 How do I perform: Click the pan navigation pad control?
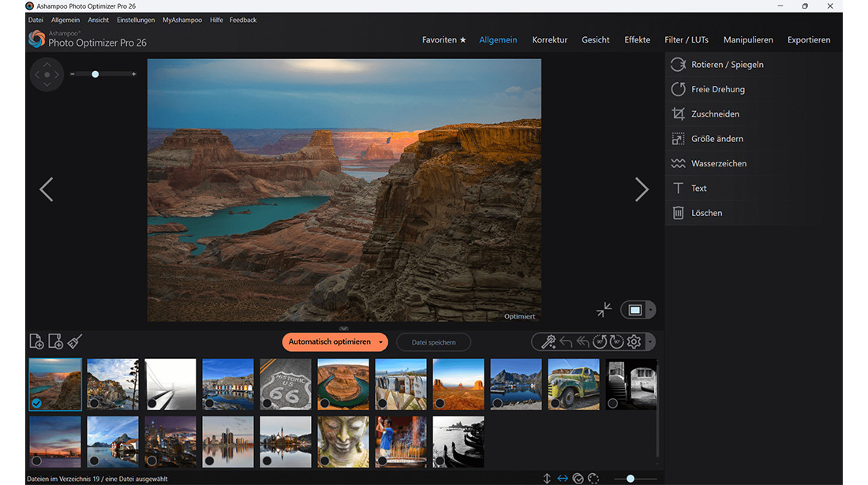47,75
